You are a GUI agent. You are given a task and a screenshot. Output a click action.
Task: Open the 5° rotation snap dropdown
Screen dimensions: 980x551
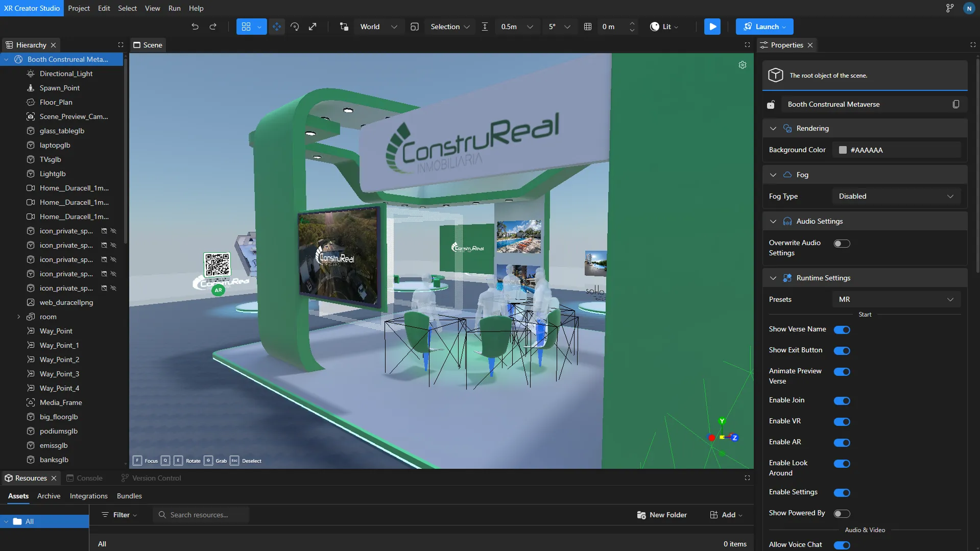[559, 27]
